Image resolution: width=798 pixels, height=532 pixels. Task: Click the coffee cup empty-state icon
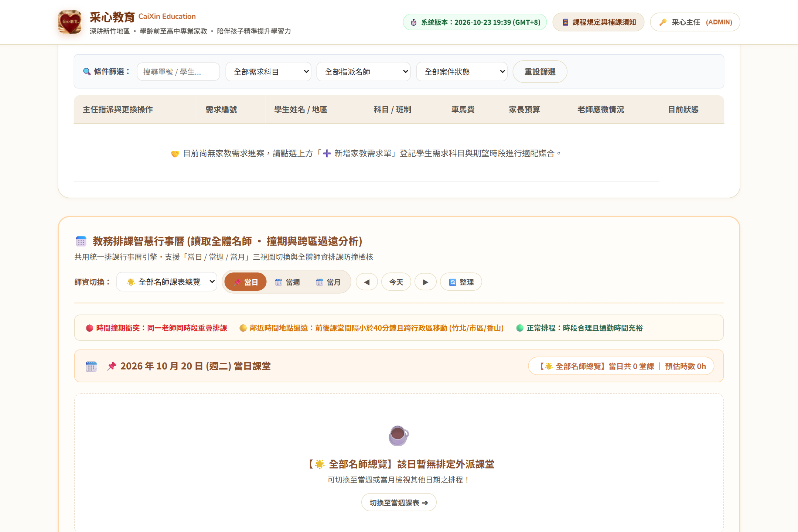399,436
